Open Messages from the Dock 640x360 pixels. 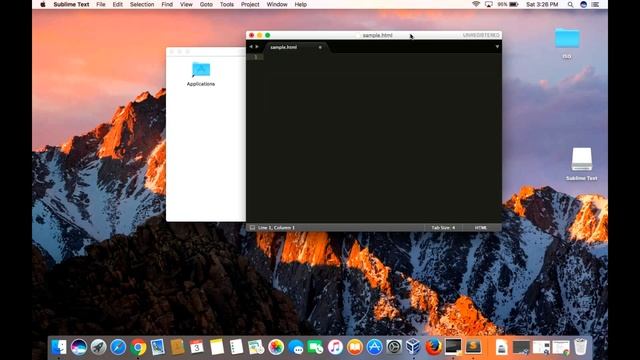[x=296, y=347]
